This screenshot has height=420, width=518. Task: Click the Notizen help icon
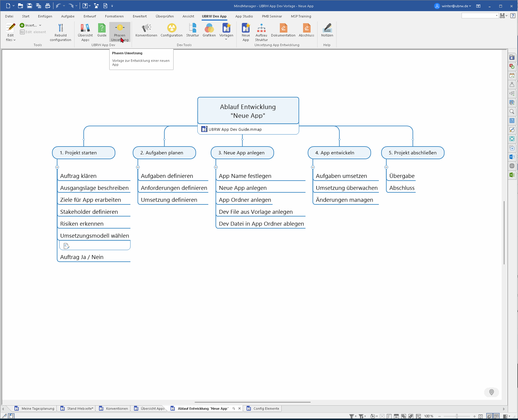tap(327, 29)
